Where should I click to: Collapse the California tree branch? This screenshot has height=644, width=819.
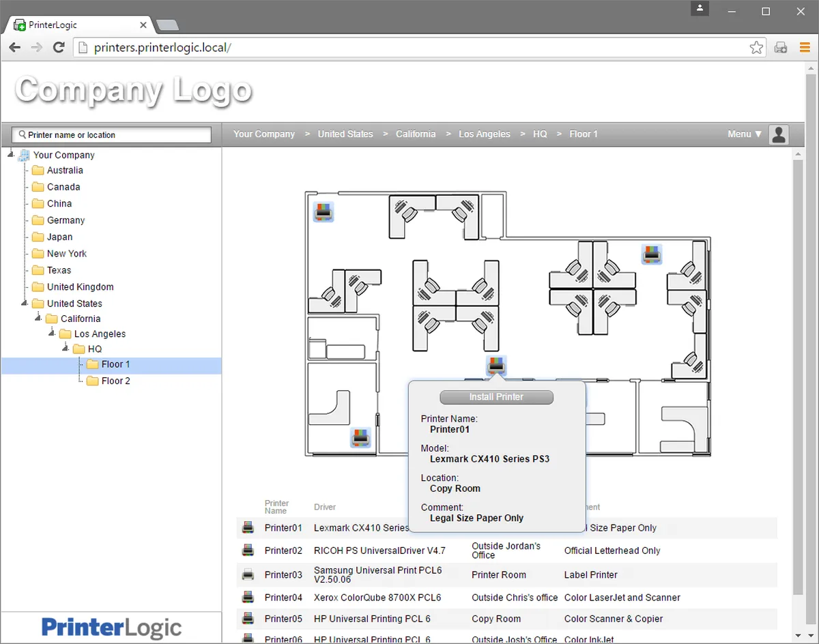pyautogui.click(x=38, y=319)
